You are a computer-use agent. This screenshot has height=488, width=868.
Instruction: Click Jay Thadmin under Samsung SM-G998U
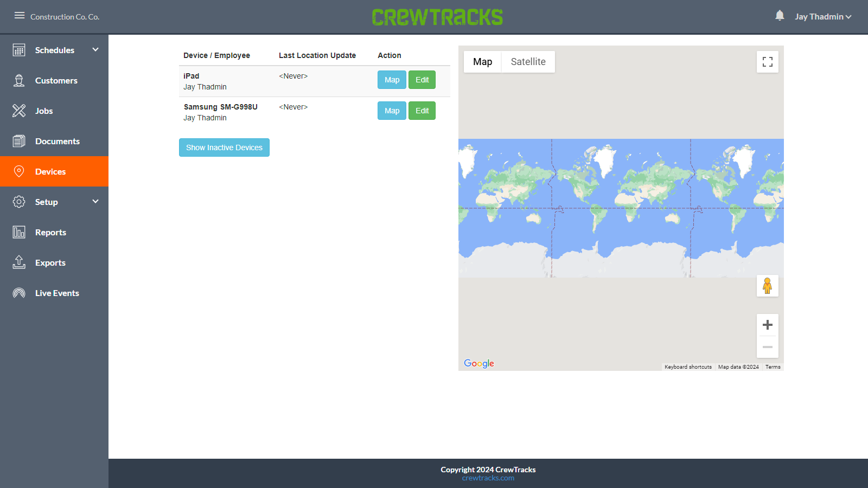click(205, 118)
